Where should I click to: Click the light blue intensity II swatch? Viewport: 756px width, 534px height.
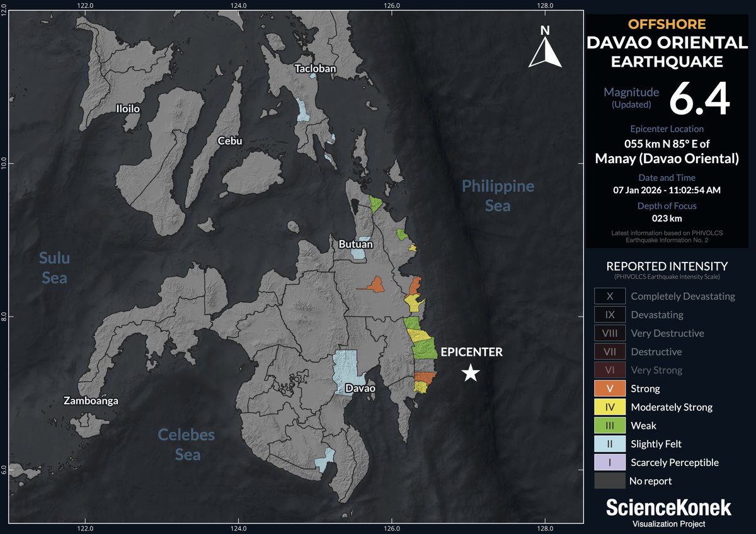pos(609,444)
